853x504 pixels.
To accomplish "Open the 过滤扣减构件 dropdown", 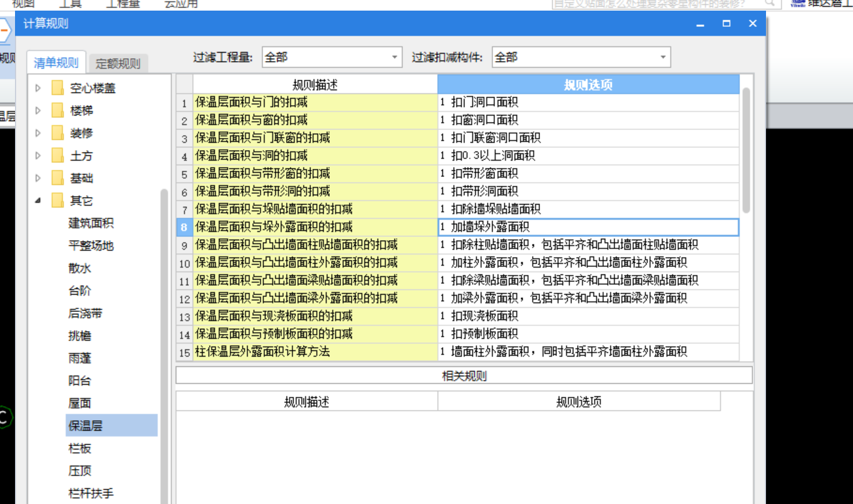I will point(581,57).
